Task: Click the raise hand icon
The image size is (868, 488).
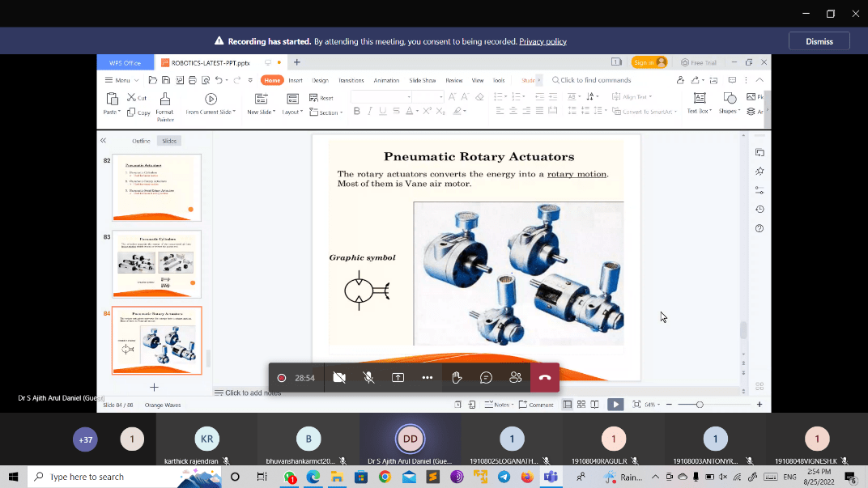Action: pos(457,377)
